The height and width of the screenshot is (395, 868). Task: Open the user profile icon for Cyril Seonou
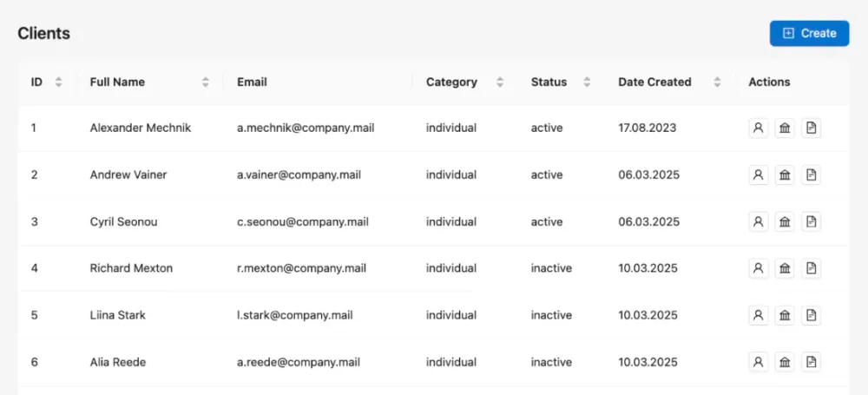(758, 222)
